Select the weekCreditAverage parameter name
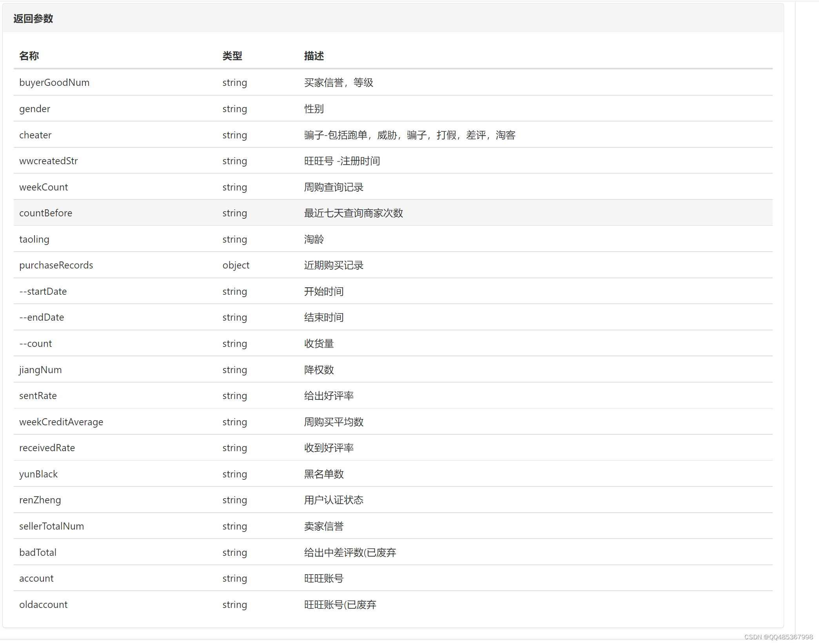 61,422
